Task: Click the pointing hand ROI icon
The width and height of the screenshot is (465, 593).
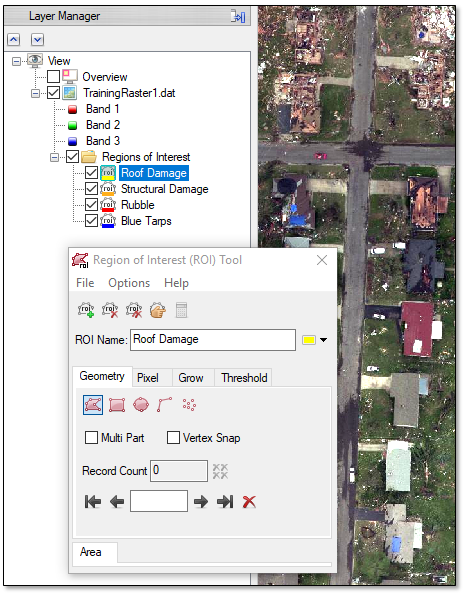Action: (158, 310)
